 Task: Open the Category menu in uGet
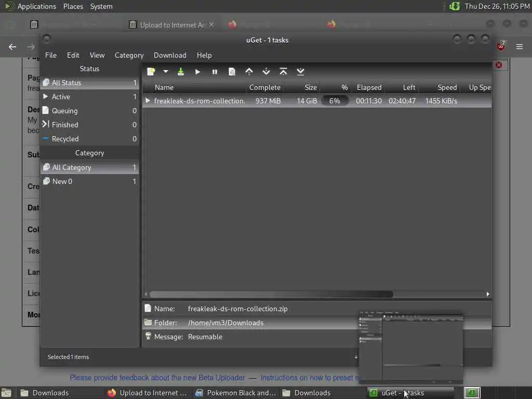[129, 55]
